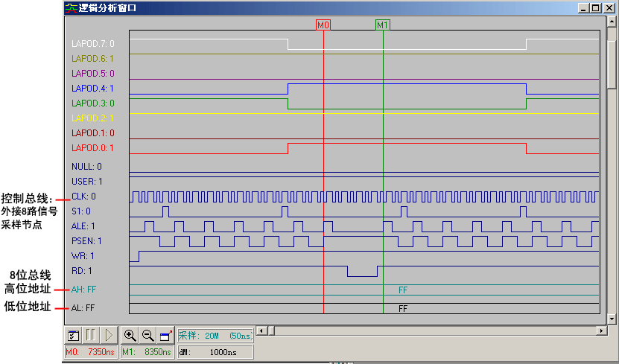Image resolution: width=619 pixels, height=364 pixels.
Task: Click vertical scrollbar down arrow
Action: click(612, 319)
